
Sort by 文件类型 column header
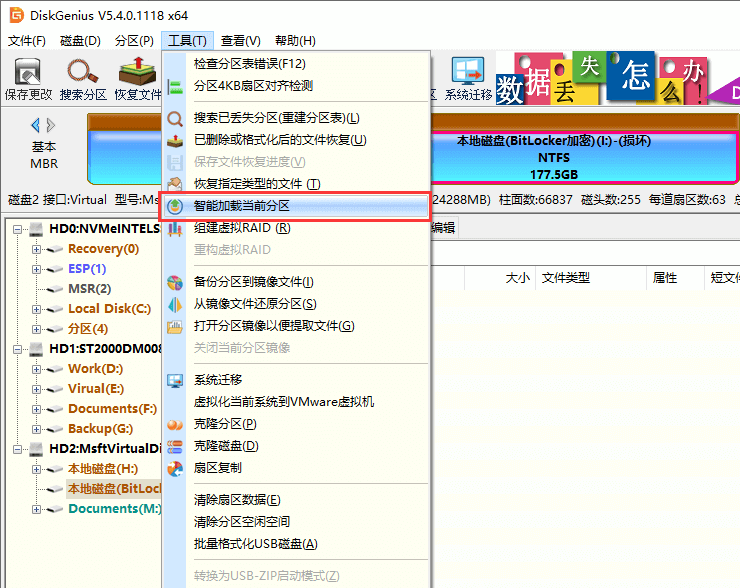[x=590, y=277]
